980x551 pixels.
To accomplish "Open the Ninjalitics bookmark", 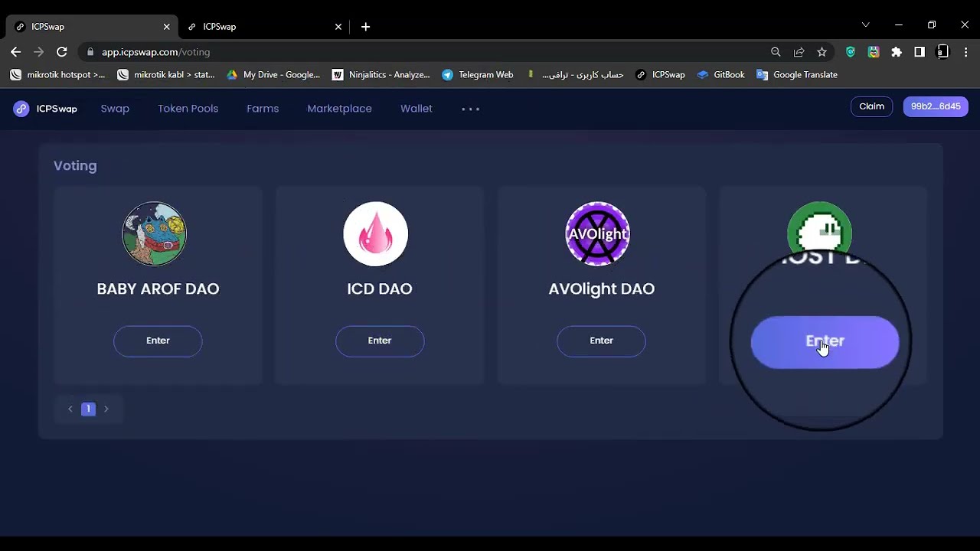I will (x=381, y=75).
